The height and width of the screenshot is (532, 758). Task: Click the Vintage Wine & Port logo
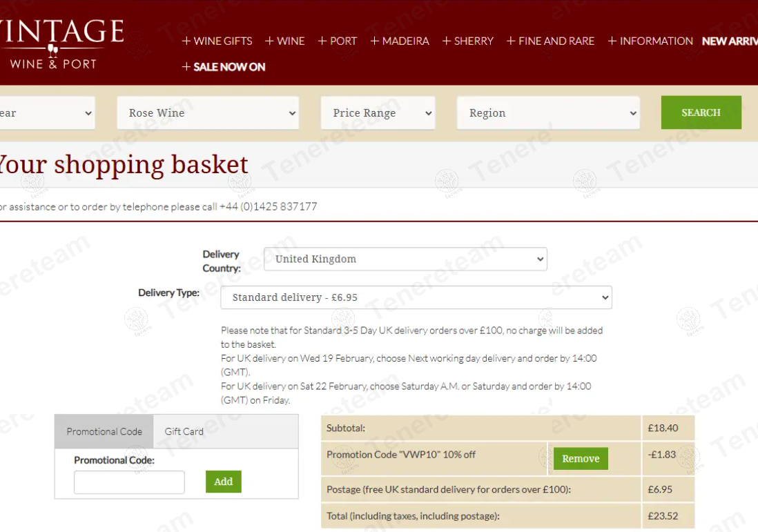click(x=61, y=43)
